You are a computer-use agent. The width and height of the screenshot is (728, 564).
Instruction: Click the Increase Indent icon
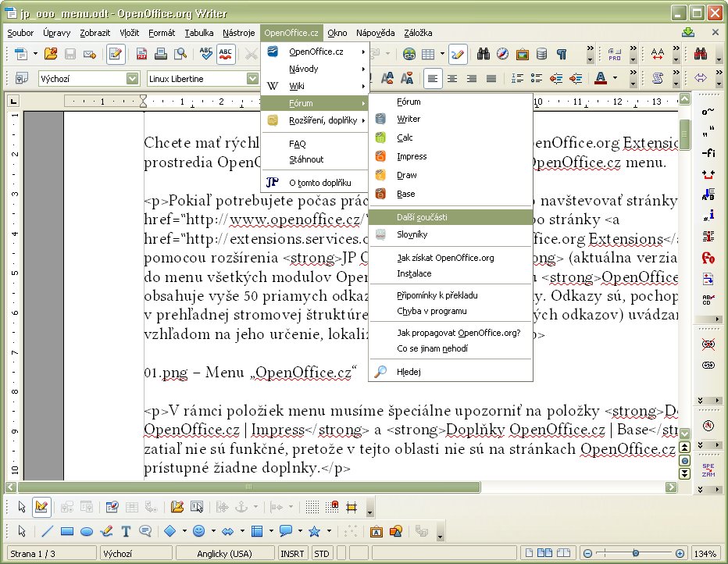[x=576, y=78]
